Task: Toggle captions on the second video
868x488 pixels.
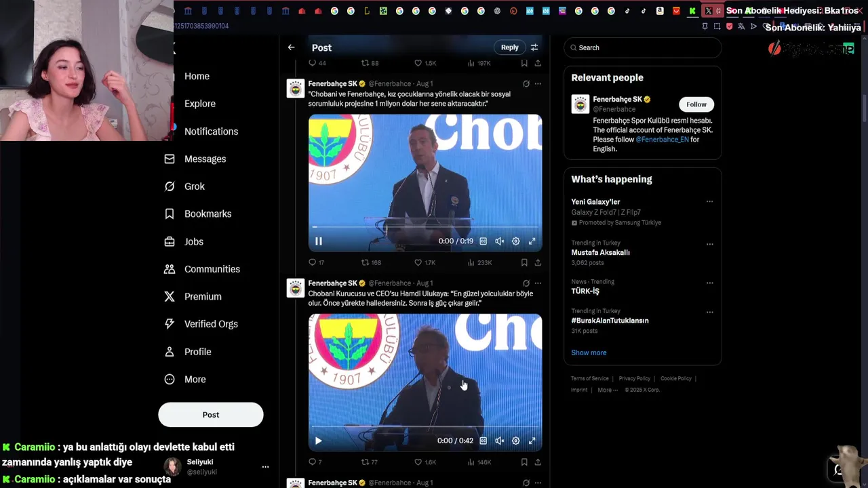Action: tap(483, 441)
